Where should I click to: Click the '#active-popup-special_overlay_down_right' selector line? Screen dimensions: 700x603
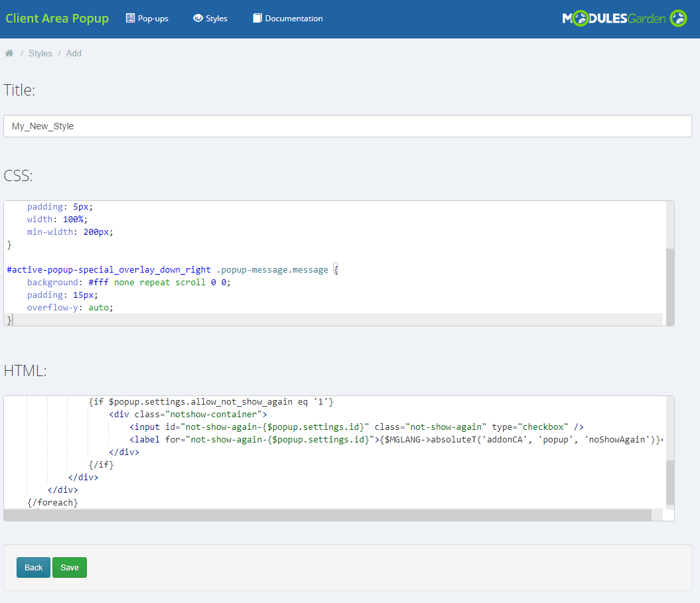(173, 269)
